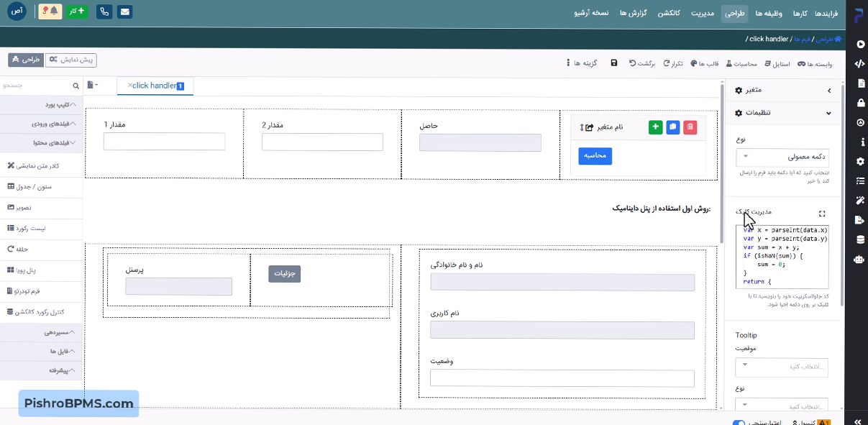Collapse the فیلدهای محتوا toolbox group
The width and height of the screenshot is (868, 425).
pyautogui.click(x=42, y=143)
